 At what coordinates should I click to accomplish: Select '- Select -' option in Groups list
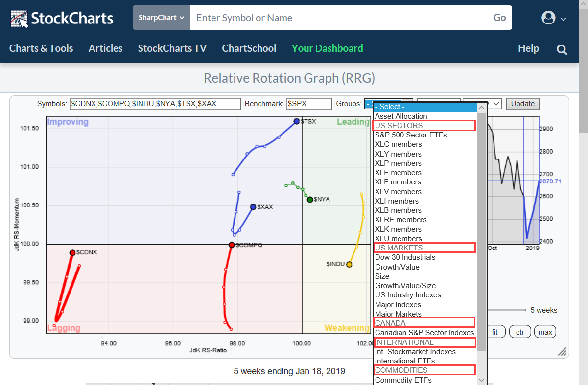pos(424,107)
